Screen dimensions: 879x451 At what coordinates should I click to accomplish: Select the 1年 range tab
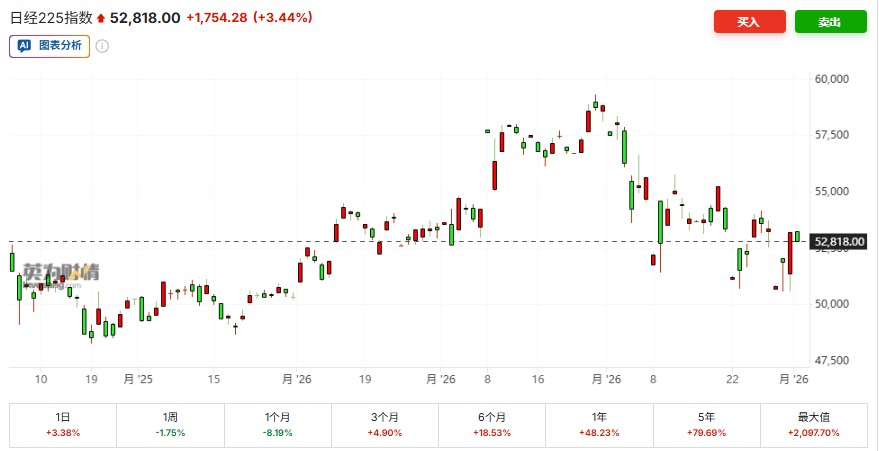pos(600,425)
